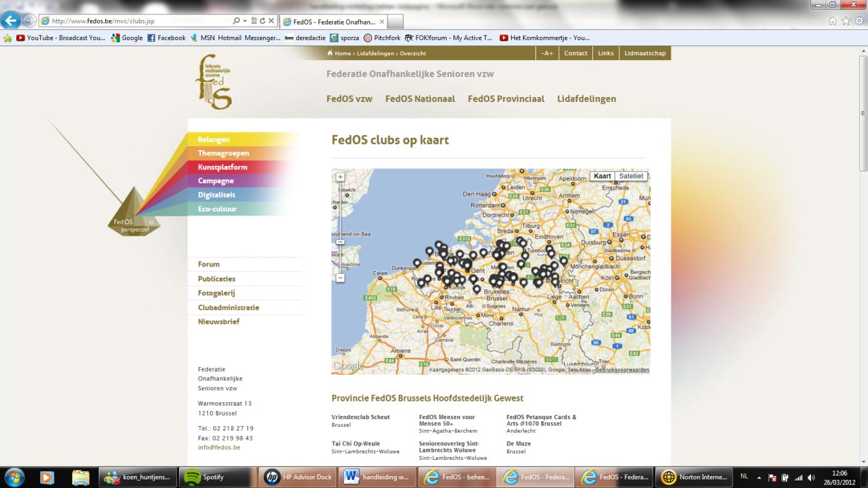The image size is (868, 488).
Task: Open the Vriendenclub Scheut club
Action: click(x=361, y=417)
